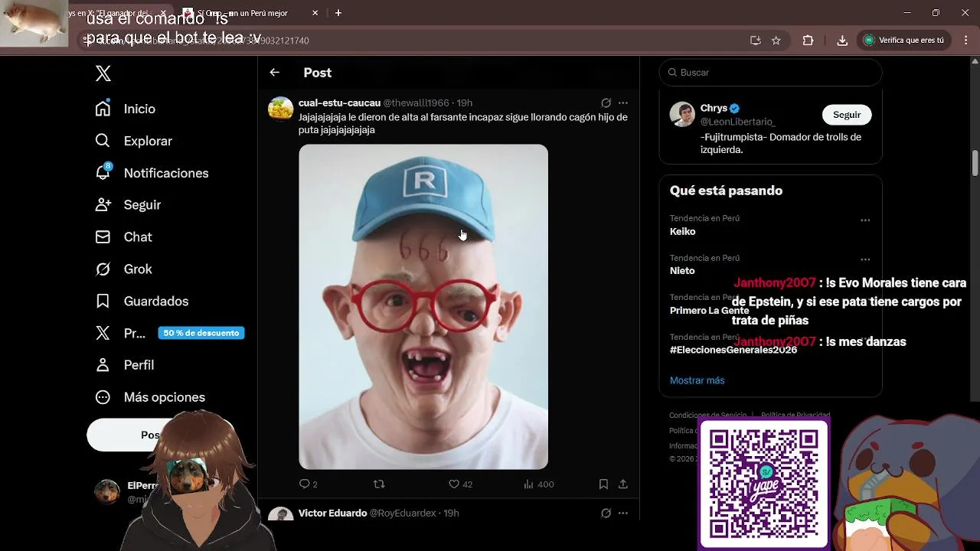Click the page vertical scrollbar thumb
Screen dimensions: 980x551
pos(975,162)
